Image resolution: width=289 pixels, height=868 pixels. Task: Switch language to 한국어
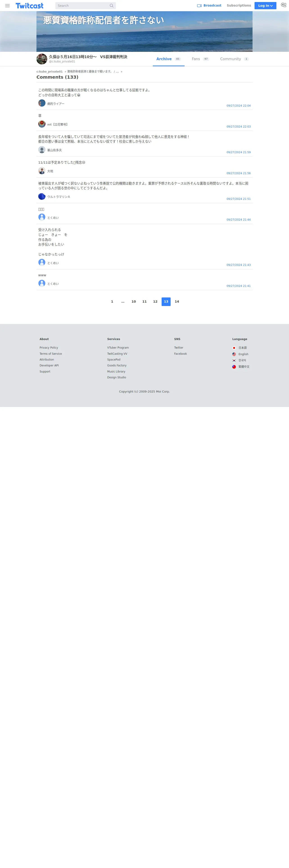[x=242, y=361]
